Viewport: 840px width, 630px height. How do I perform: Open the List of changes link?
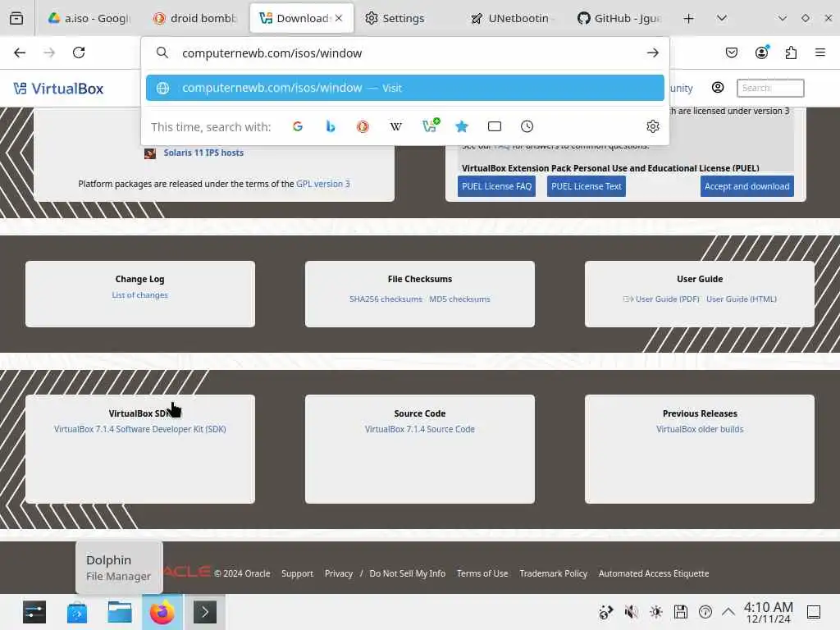click(139, 295)
